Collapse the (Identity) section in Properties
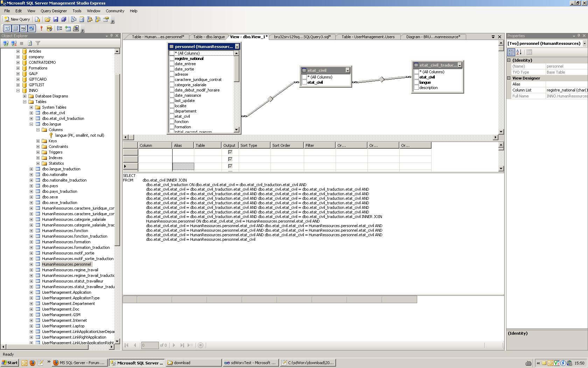Image resolution: width=588 pixels, height=368 pixels. click(509, 60)
